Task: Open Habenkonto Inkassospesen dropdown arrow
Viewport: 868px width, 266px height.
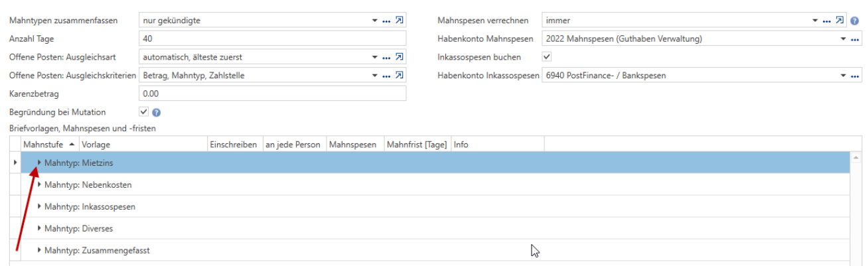Action: click(x=843, y=76)
